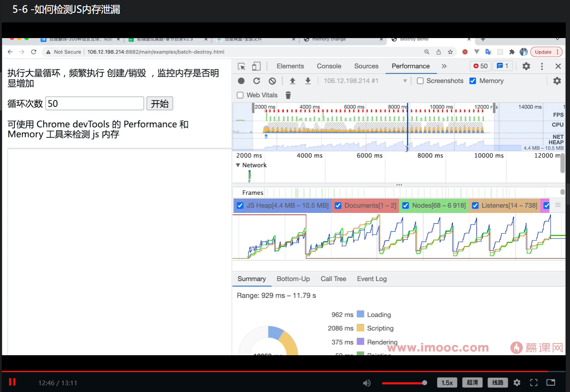570x392 pixels.
Task: Open the DevTools three-dot customize menu
Action: (x=542, y=66)
